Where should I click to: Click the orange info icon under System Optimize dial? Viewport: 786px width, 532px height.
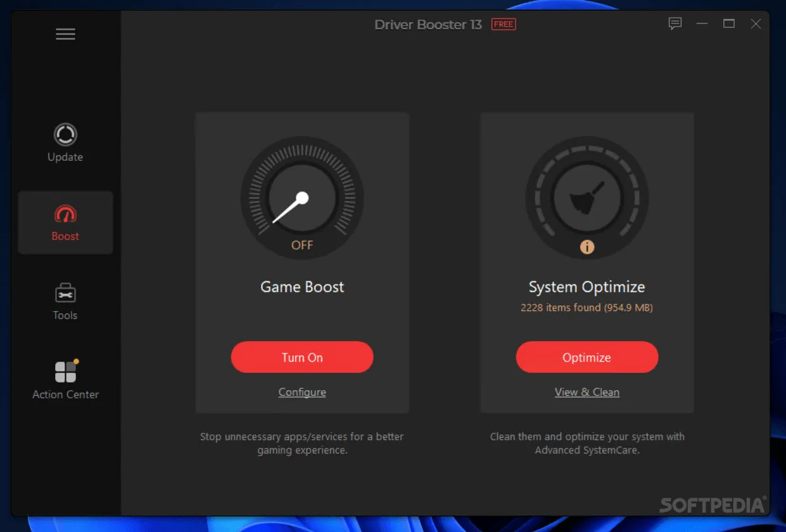(586, 247)
